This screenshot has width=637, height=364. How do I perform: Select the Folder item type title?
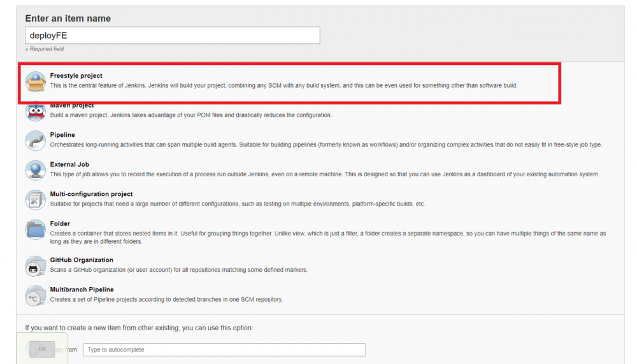coord(60,223)
